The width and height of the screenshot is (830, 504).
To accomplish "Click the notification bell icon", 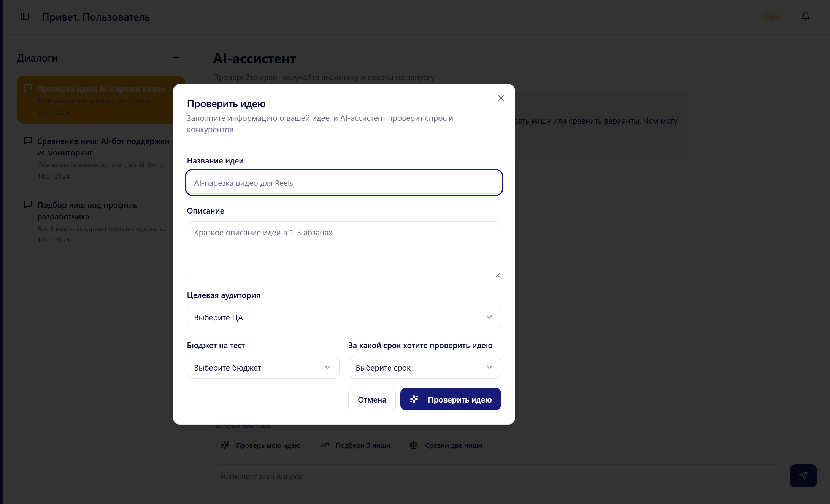I will coord(806,16).
